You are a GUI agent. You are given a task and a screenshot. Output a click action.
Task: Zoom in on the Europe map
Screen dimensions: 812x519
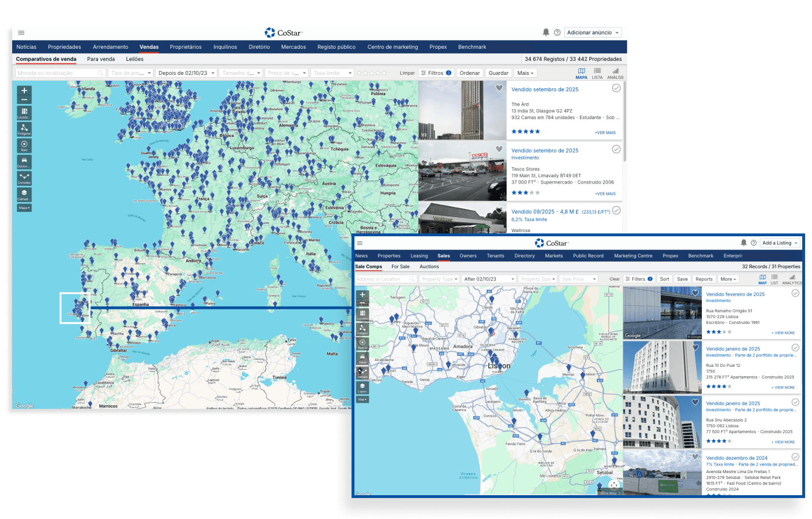pyautogui.click(x=24, y=91)
